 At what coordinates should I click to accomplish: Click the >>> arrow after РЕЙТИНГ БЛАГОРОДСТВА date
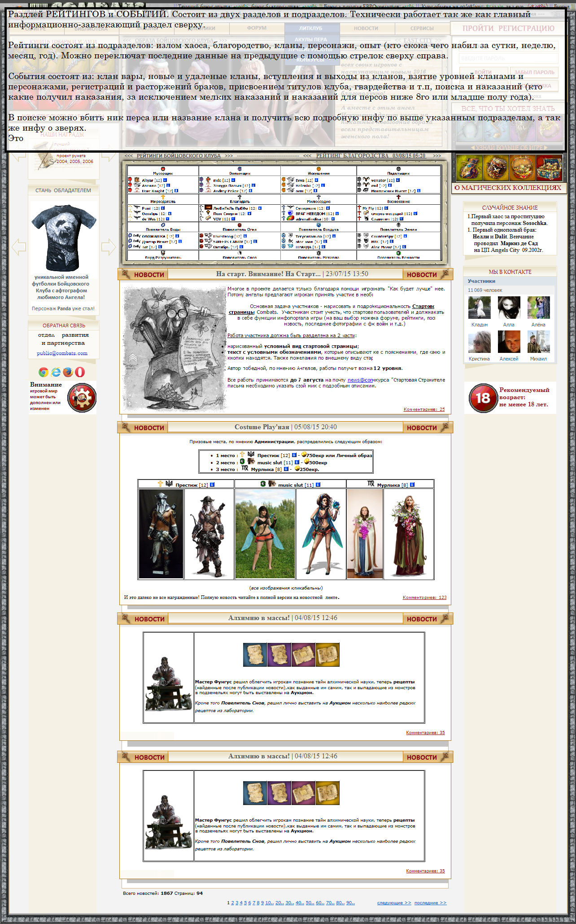[x=437, y=156]
